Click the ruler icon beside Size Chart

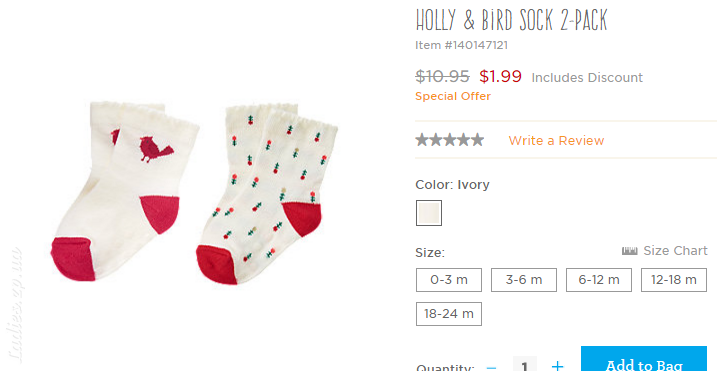pos(629,251)
